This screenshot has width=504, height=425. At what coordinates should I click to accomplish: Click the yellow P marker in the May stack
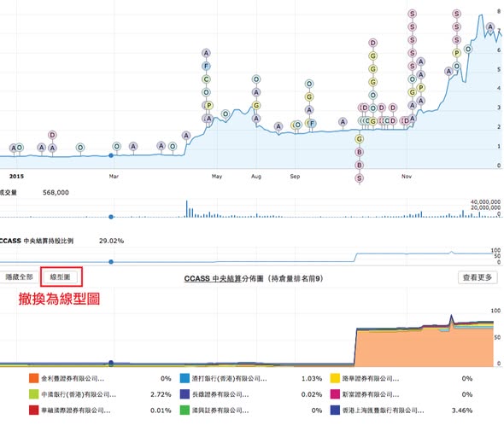tap(209, 105)
